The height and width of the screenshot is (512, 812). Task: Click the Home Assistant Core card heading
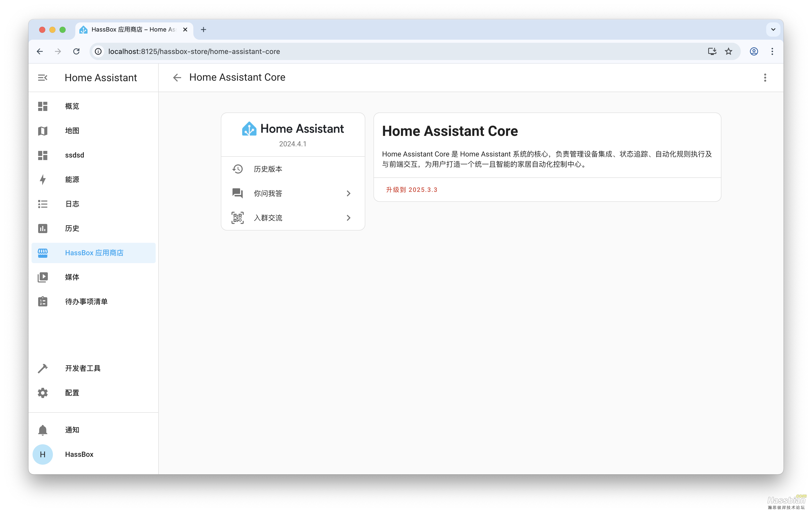pos(450,131)
